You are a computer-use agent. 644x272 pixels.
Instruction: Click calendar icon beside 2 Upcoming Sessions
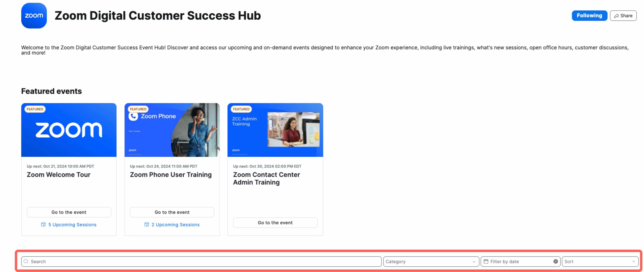point(147,225)
